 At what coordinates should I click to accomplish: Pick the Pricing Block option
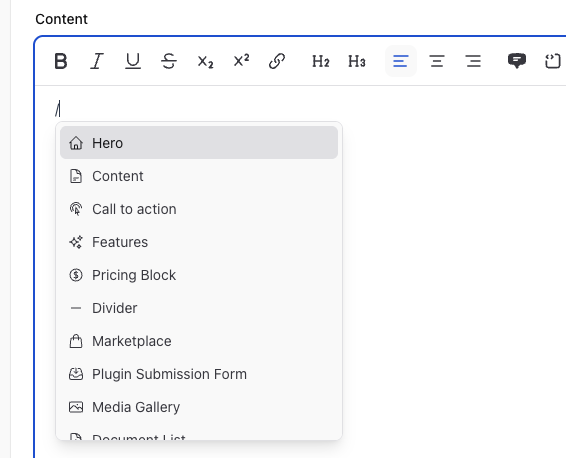(x=199, y=275)
